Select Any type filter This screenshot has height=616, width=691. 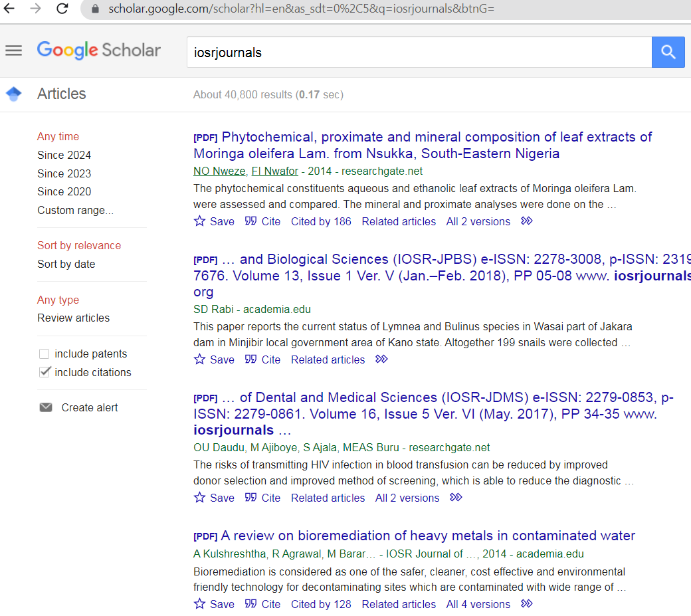(x=58, y=300)
